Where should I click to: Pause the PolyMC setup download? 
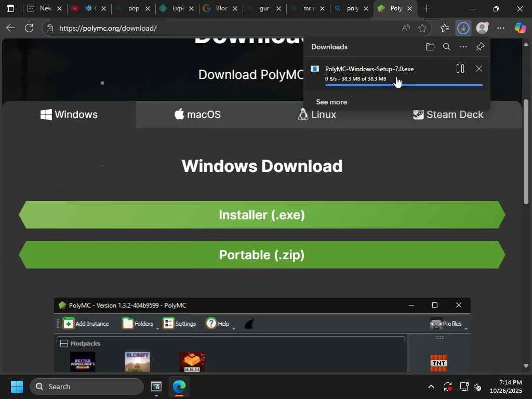point(460,69)
